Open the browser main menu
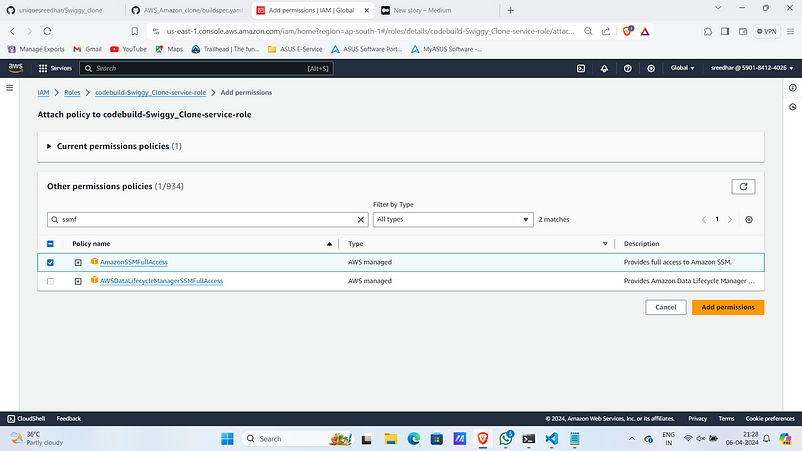This screenshot has width=802, height=451. click(790, 31)
